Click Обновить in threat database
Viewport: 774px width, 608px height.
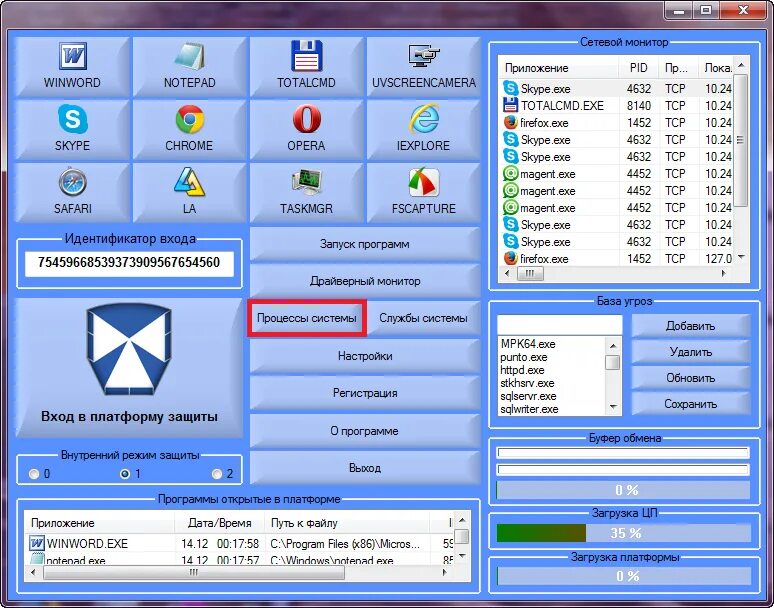(x=691, y=378)
